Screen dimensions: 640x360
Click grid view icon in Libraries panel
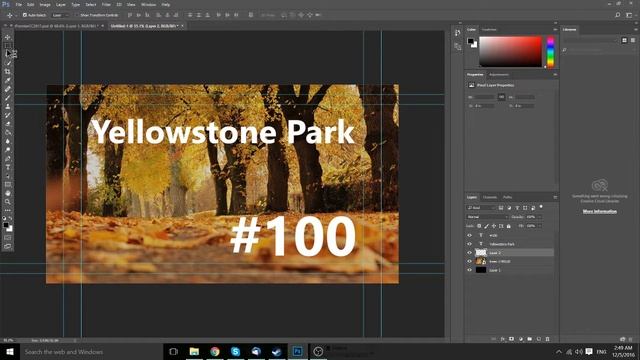[x=624, y=40]
